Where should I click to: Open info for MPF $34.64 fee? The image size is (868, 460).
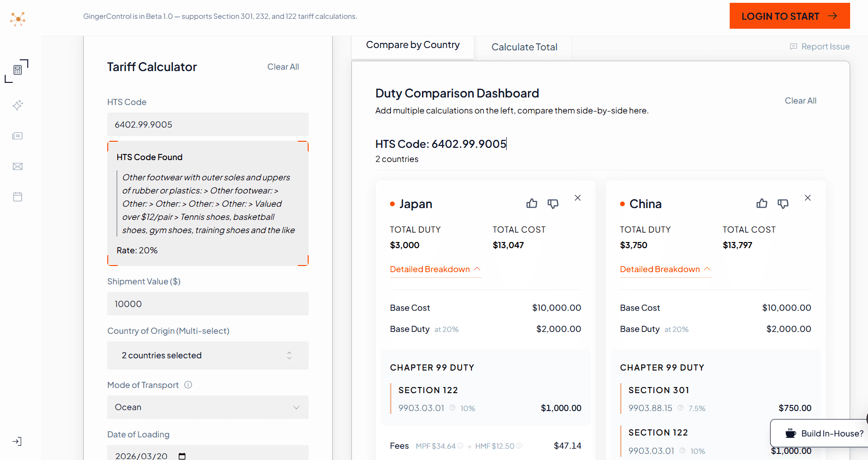coord(460,446)
